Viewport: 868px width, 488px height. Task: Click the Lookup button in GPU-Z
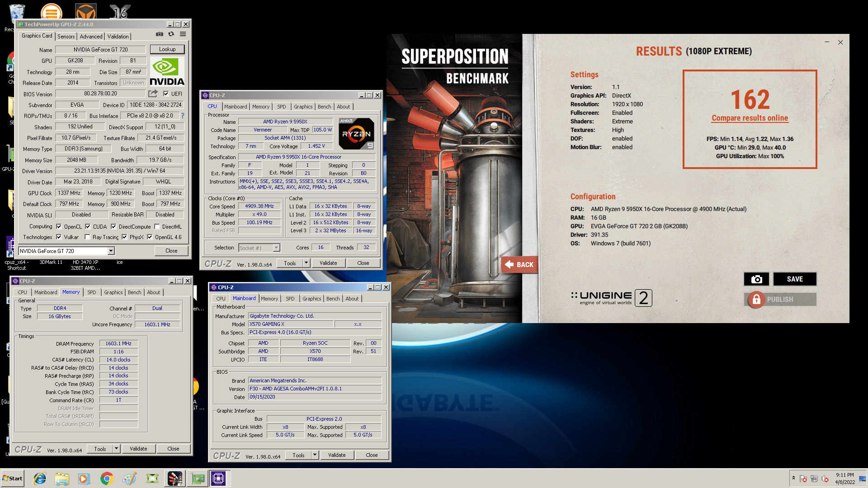coord(167,49)
